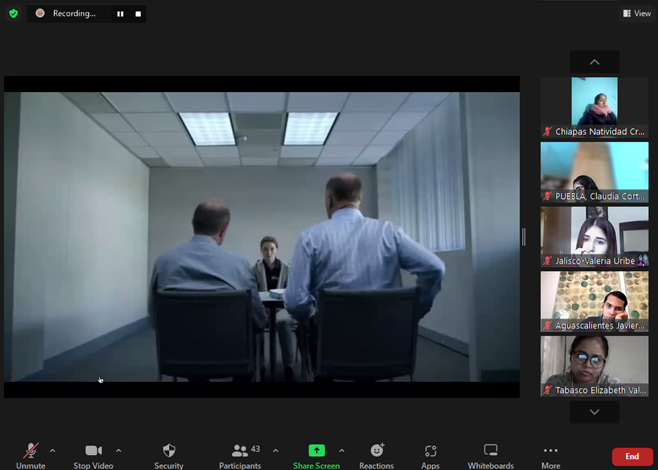The image size is (658, 470).
Task: Open Whiteboards
Action: (491, 456)
